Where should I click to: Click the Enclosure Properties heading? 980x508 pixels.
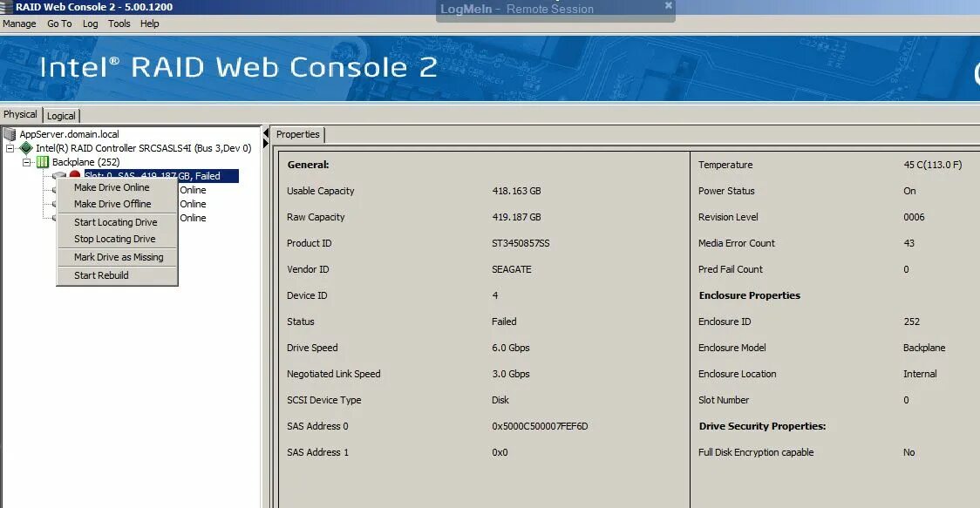coord(749,295)
